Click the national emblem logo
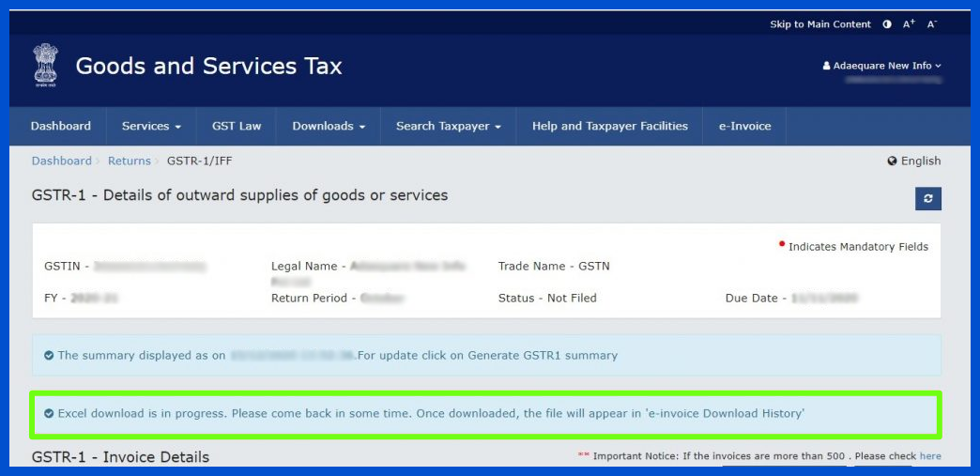 coord(45,65)
